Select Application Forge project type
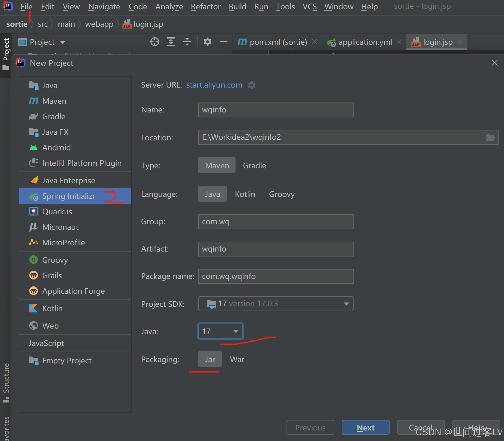Image resolution: width=504 pixels, height=441 pixels. (x=75, y=291)
